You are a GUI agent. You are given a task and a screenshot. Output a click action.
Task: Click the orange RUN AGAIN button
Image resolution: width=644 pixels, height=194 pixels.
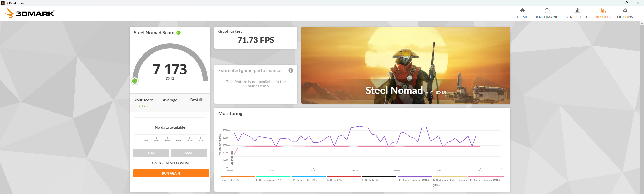click(171, 173)
